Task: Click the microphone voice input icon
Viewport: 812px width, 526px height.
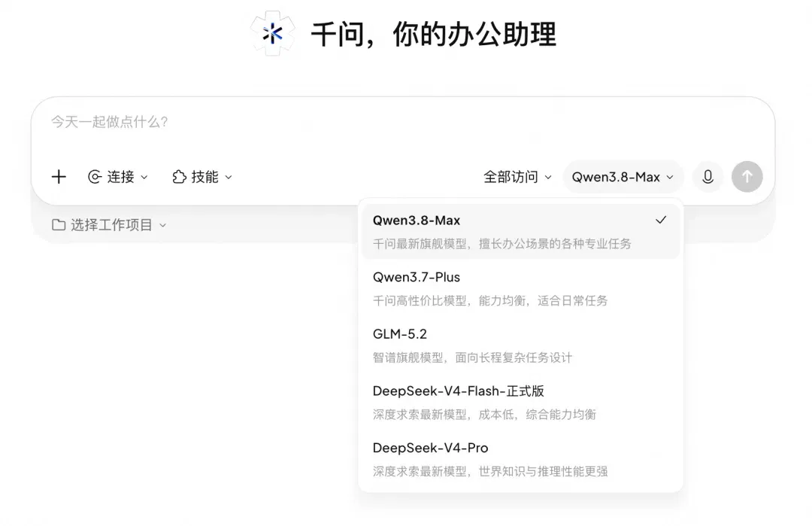Action: pos(708,177)
